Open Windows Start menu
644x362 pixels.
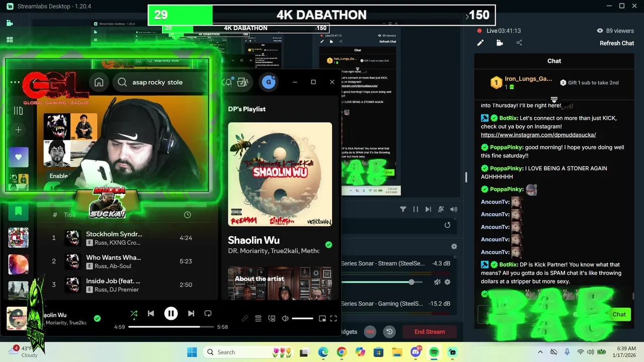tap(192, 352)
